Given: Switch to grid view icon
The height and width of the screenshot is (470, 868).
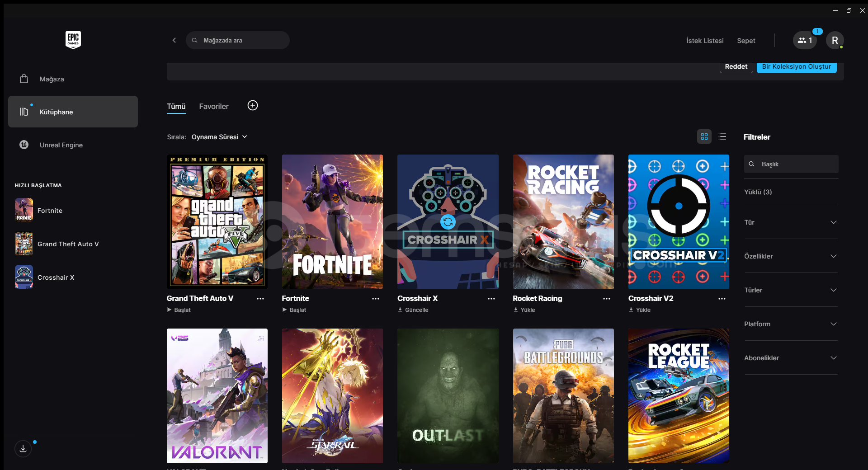Looking at the screenshot, I should click(x=704, y=136).
